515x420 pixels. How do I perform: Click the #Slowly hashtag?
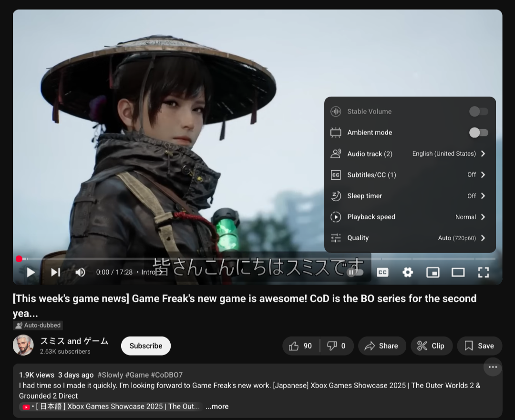coord(110,375)
